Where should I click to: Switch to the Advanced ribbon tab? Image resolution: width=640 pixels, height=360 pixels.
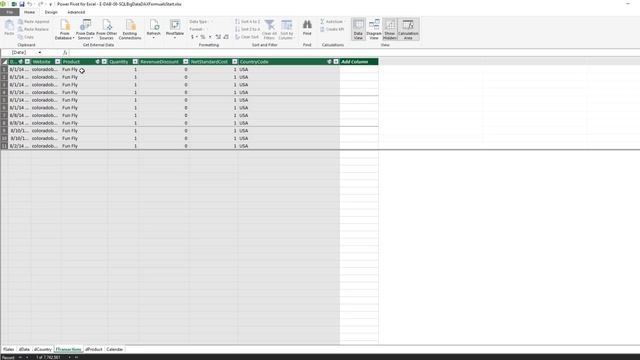click(x=76, y=12)
